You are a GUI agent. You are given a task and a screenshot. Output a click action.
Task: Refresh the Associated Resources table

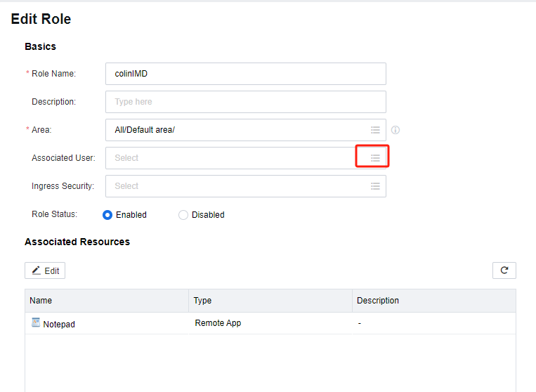[x=504, y=270]
